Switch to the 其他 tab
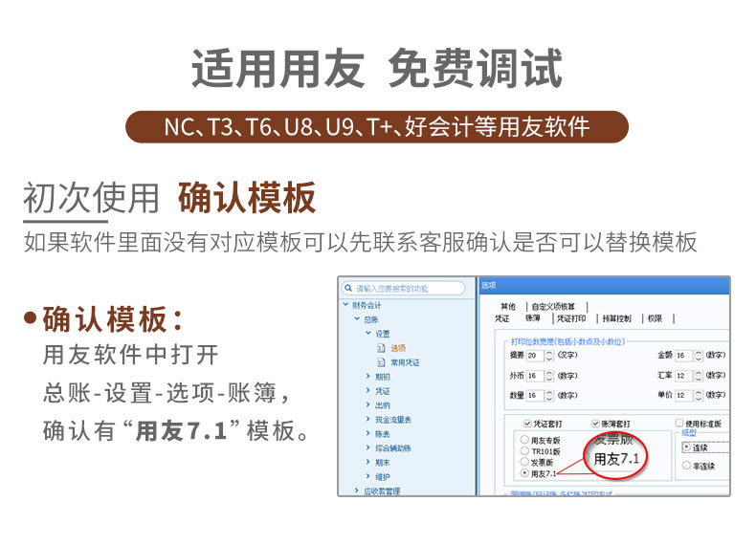Screen dimensions: 756x545 pos(508,306)
